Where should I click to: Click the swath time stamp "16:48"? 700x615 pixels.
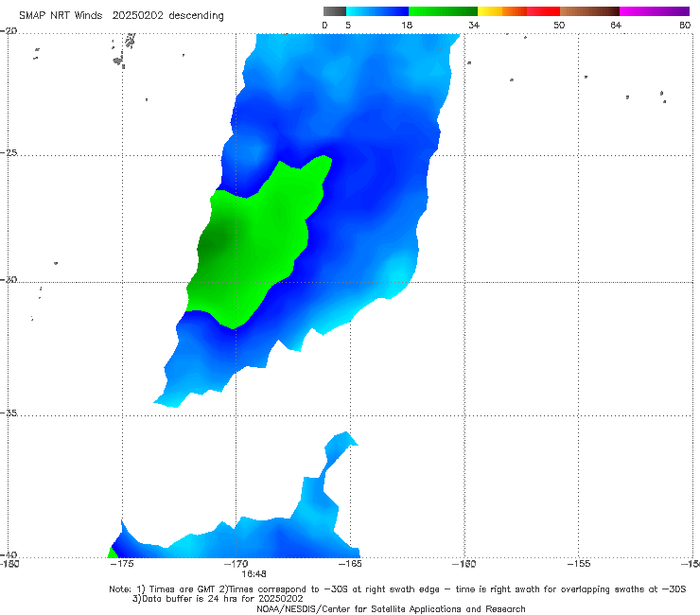[x=254, y=574]
